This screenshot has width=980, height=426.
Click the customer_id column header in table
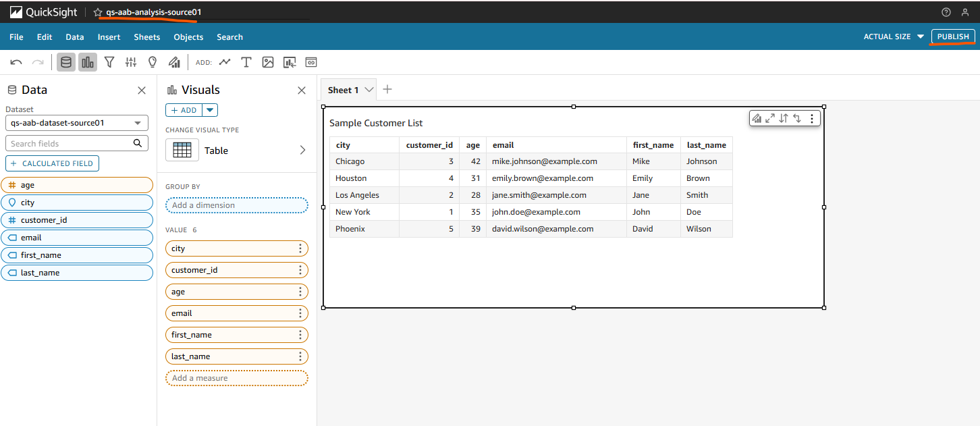[x=429, y=145]
